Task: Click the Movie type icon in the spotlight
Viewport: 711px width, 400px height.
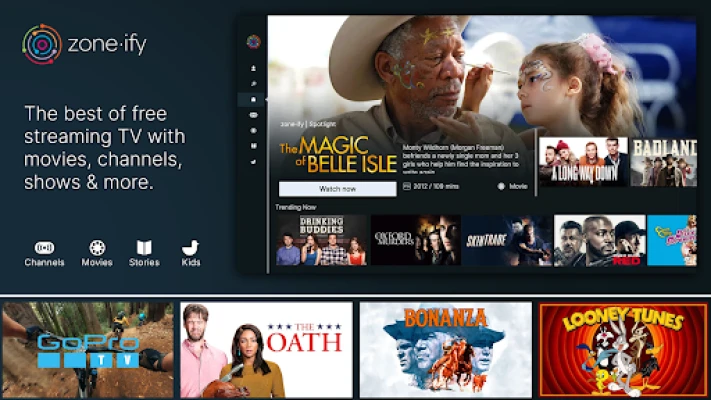Action: pyautogui.click(x=501, y=186)
